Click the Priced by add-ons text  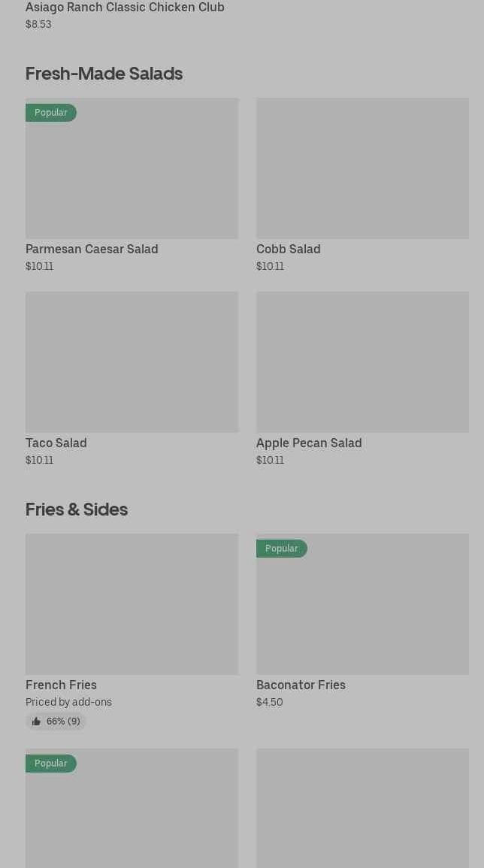[68, 702]
